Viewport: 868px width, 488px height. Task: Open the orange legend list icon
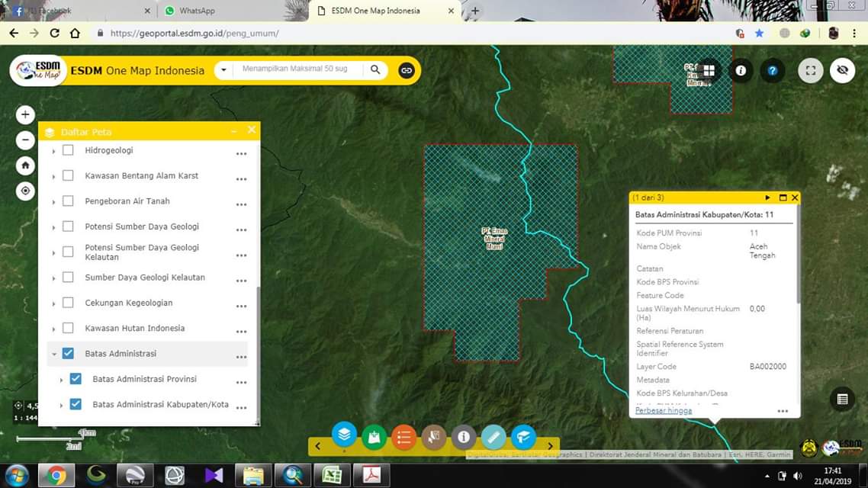pyautogui.click(x=403, y=437)
